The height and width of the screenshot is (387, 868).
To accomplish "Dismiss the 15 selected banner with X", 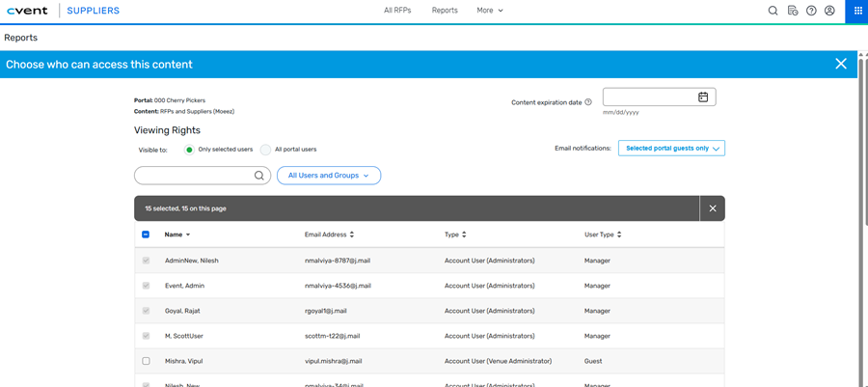I will [713, 208].
